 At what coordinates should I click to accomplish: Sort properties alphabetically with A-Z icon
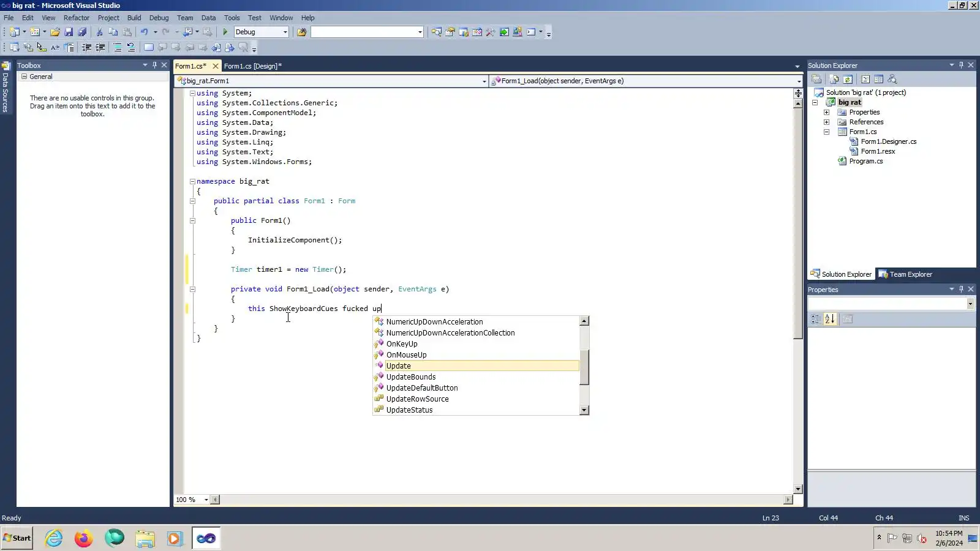tap(830, 319)
